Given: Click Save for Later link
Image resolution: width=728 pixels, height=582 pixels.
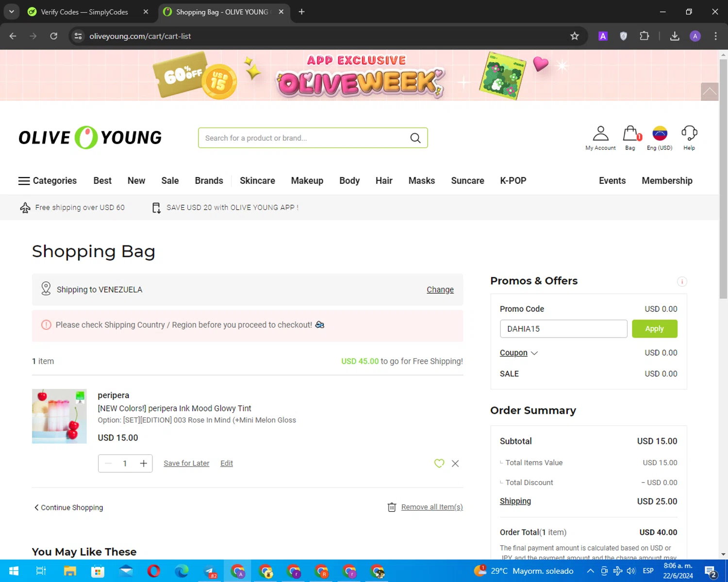Looking at the screenshot, I should tap(186, 463).
